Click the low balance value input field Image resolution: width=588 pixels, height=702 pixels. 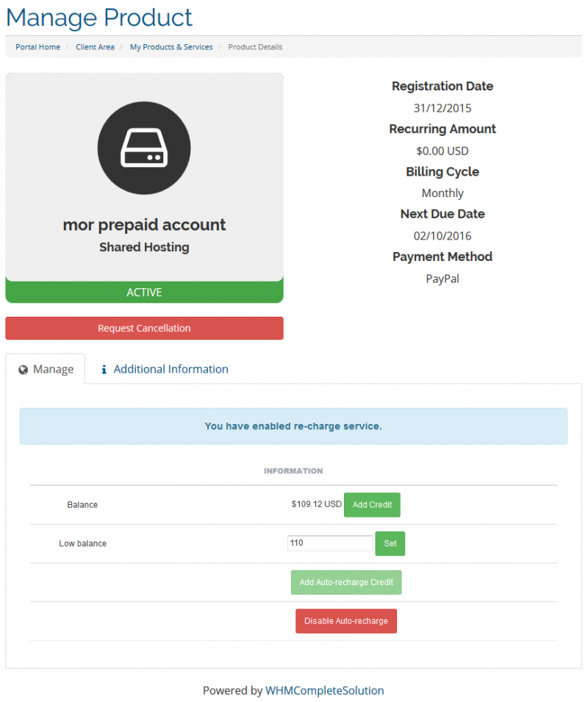329,542
